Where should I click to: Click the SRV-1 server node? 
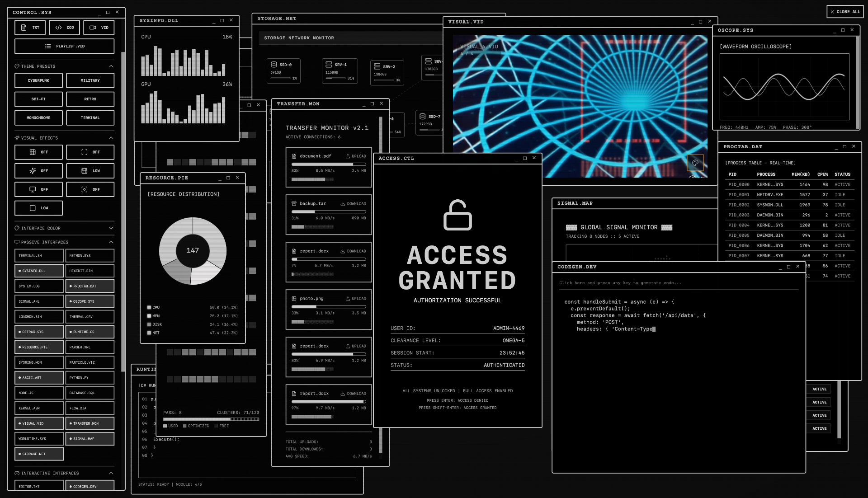click(340, 70)
